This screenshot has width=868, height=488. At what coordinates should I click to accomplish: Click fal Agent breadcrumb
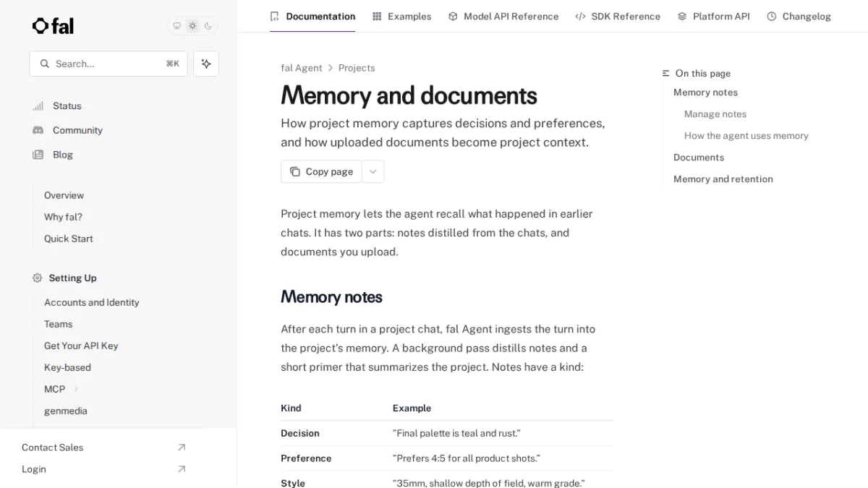click(302, 68)
